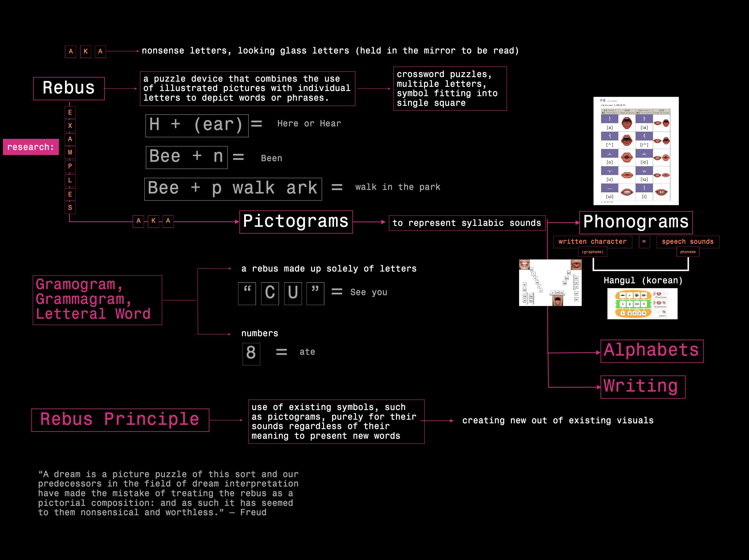
Task: Select 'creating new out of existing visuals' text
Action: point(558,421)
